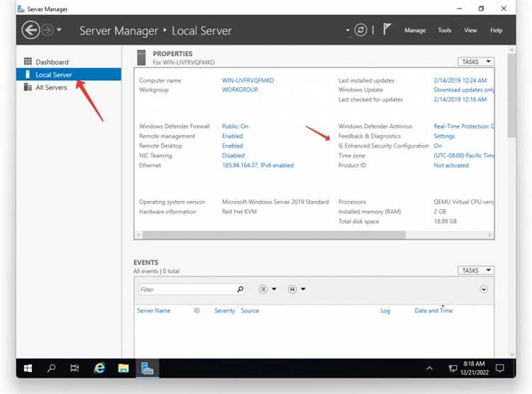Click inside the Events Filter field
Screen dimensions: 532x394
[x=187, y=290]
